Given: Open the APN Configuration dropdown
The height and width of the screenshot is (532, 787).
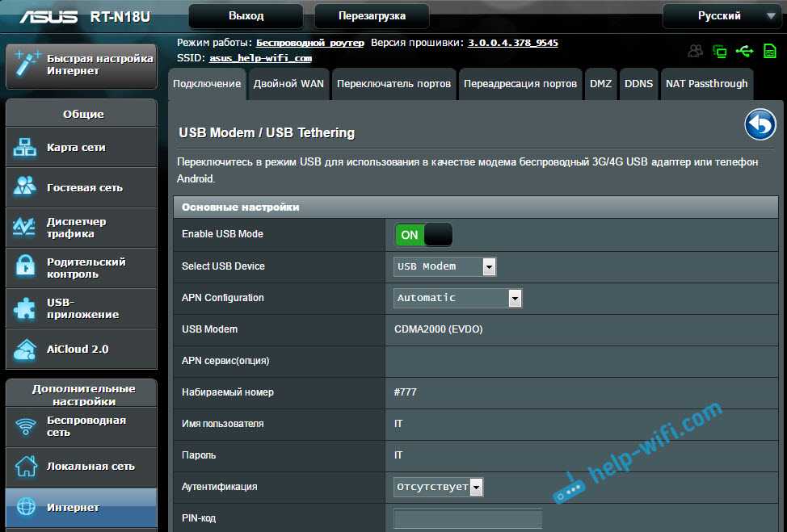Looking at the screenshot, I should click(458, 298).
